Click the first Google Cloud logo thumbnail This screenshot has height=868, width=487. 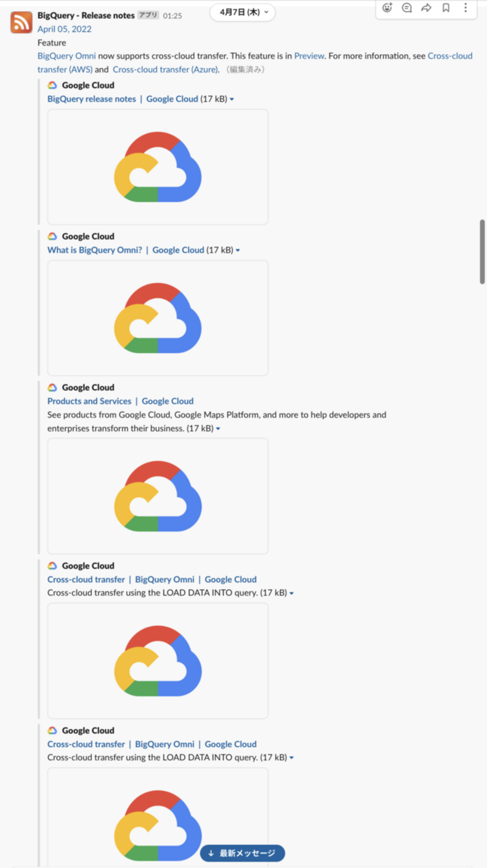158,167
